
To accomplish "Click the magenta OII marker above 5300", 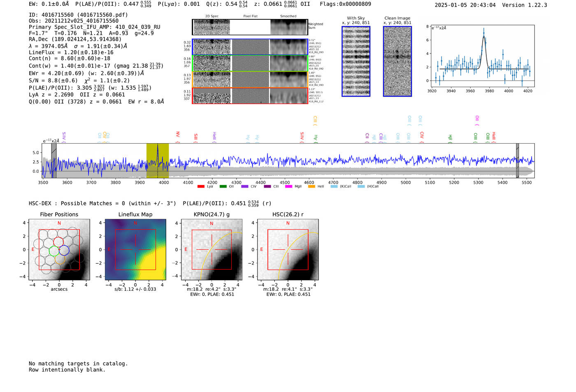I will click(477, 121).
